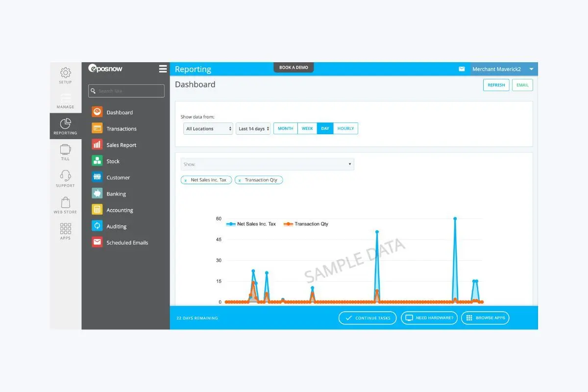The height and width of the screenshot is (392, 588).
Task: Click the Banking piggy bank icon
Action: (x=97, y=194)
